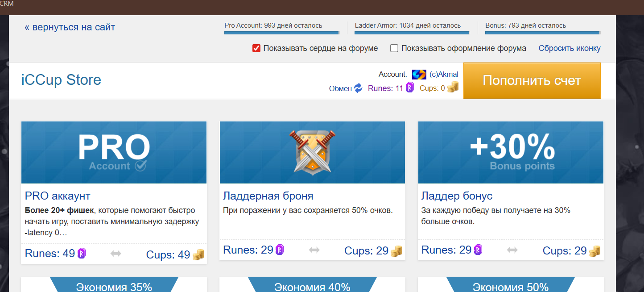644x292 pixels.
Task: Click the purple rune icon in account balance
Action: tap(409, 88)
